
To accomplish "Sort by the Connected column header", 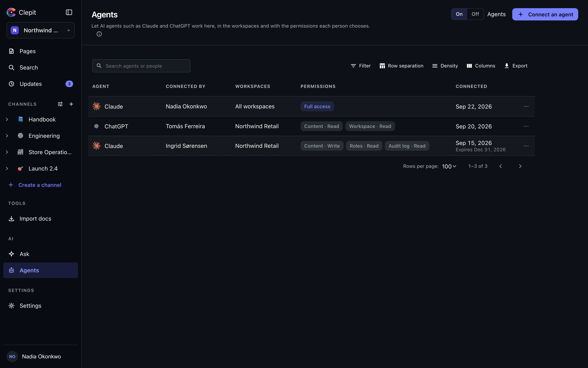I will click(x=471, y=86).
